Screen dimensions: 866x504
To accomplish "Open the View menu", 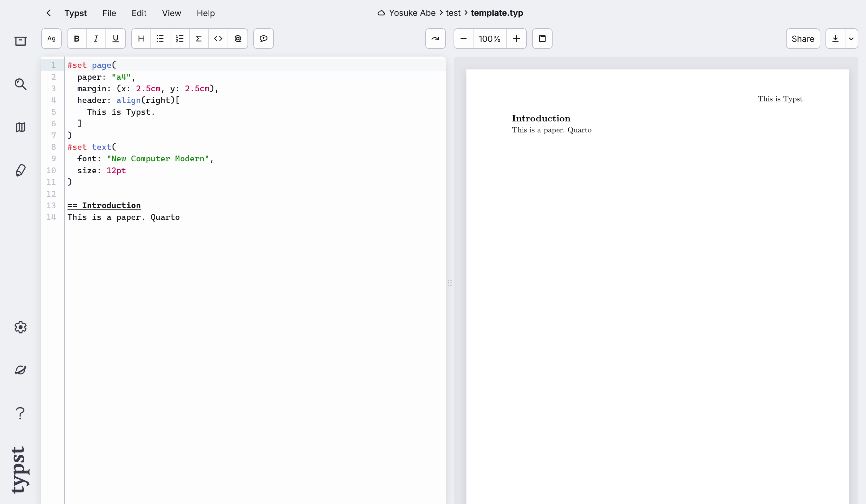I will click(171, 13).
